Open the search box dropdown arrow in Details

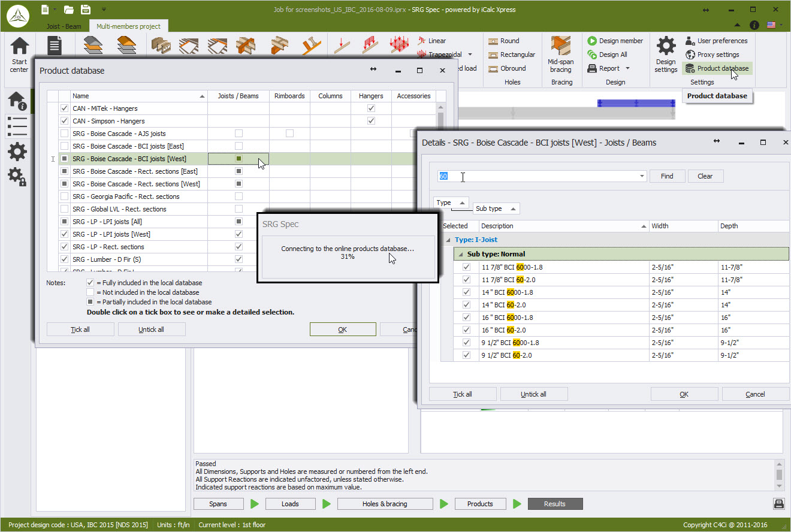tap(642, 176)
